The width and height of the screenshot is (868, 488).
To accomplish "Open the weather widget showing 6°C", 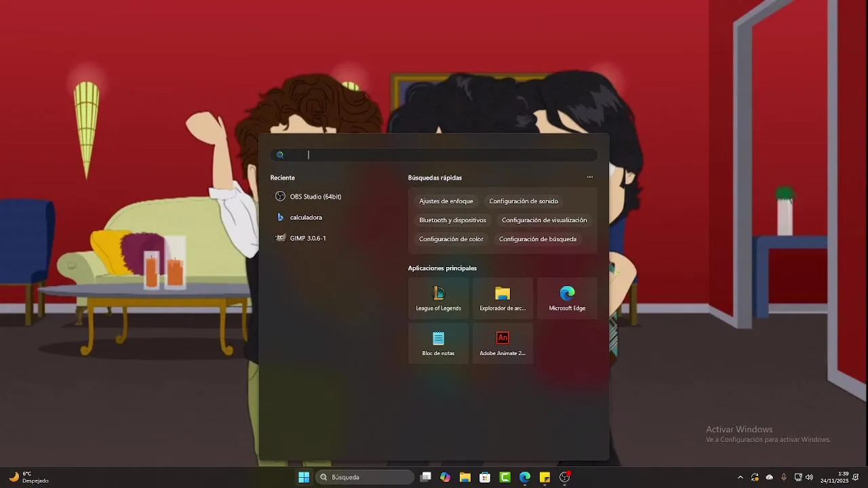I will coord(28,477).
